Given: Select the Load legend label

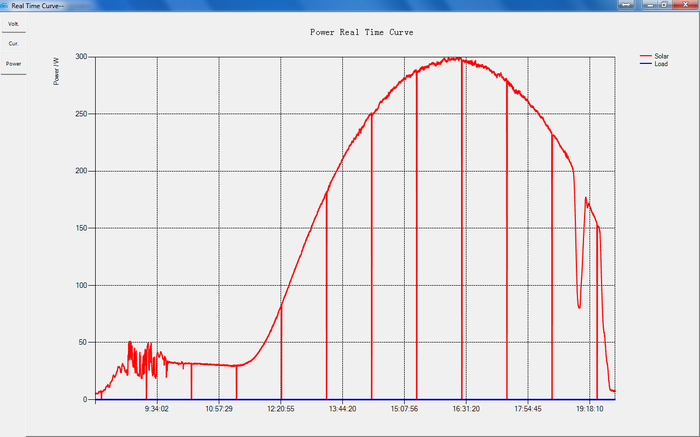Looking at the screenshot, I should pyautogui.click(x=660, y=64).
